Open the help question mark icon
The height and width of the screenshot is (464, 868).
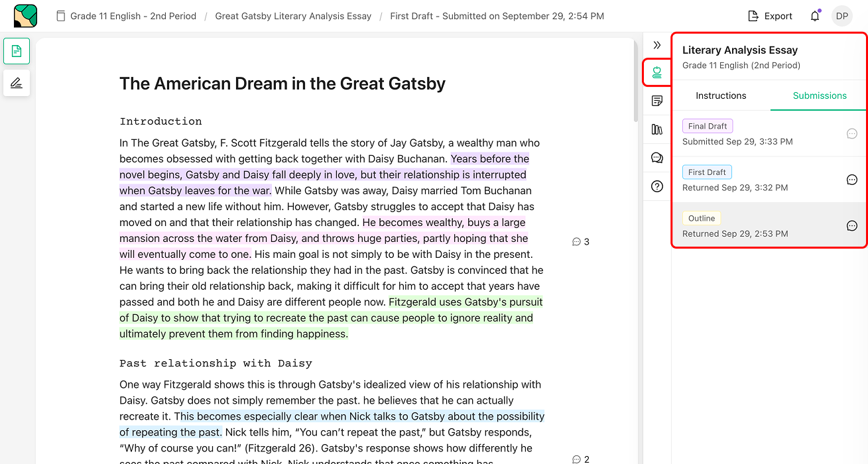tap(657, 186)
